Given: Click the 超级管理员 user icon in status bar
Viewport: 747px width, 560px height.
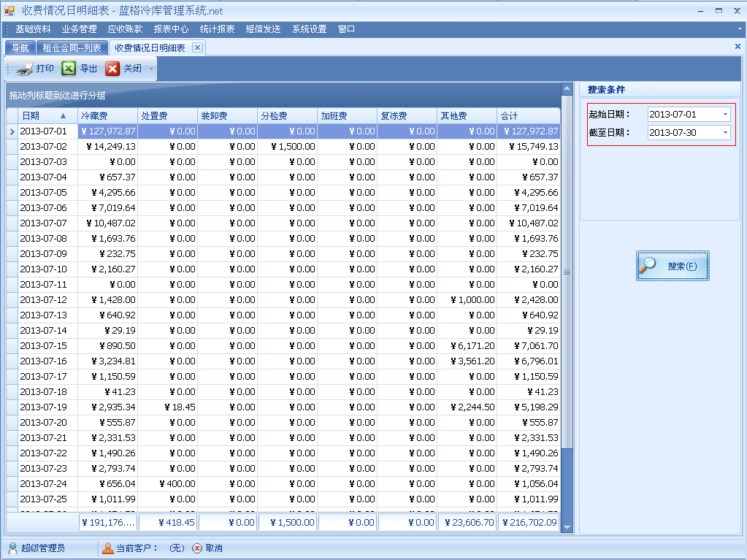Looking at the screenshot, I should [x=13, y=548].
